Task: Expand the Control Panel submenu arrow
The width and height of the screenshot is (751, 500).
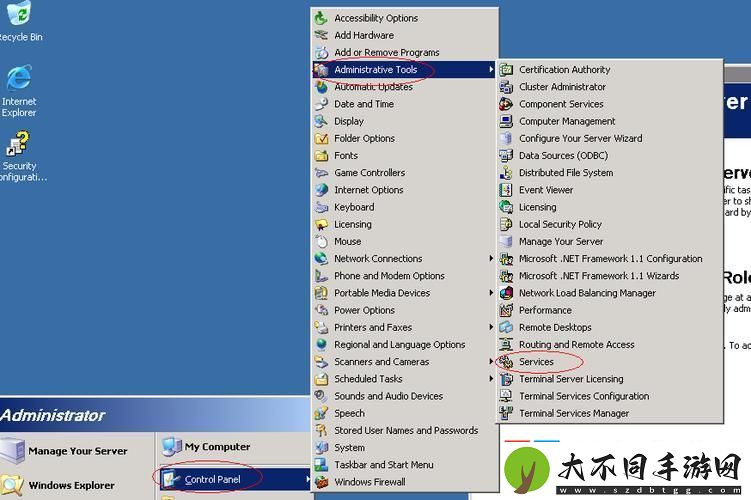Action: tap(307, 479)
